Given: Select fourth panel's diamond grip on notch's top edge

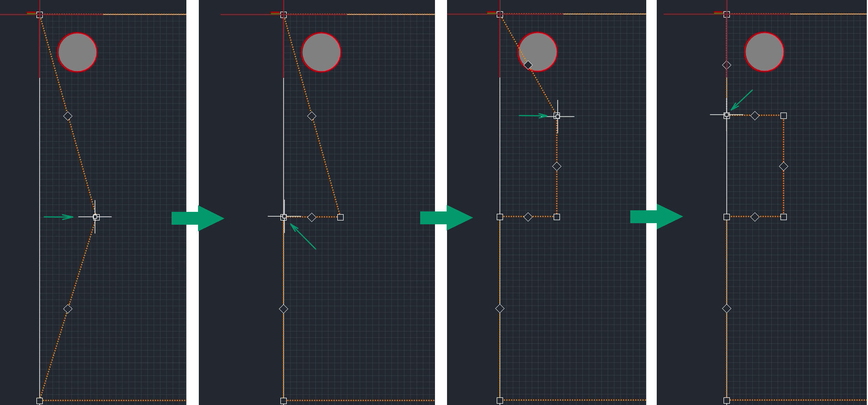Looking at the screenshot, I should click(755, 116).
